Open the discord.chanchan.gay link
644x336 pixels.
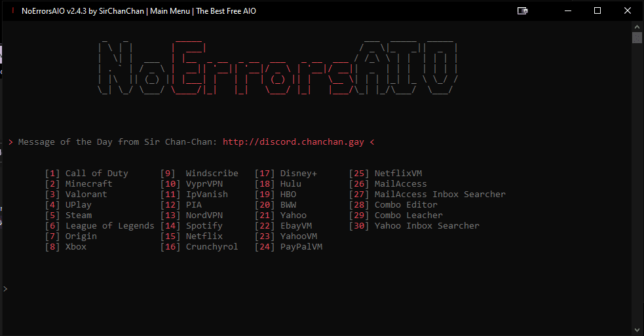294,141
